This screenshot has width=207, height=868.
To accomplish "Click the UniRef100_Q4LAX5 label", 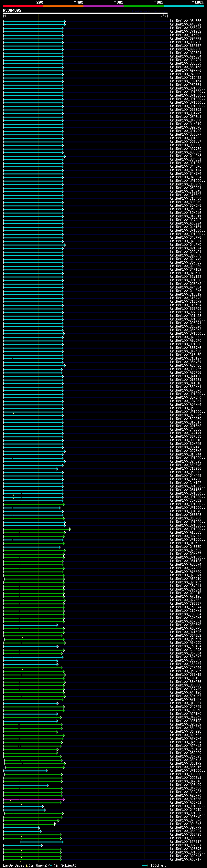I will 186,245.
